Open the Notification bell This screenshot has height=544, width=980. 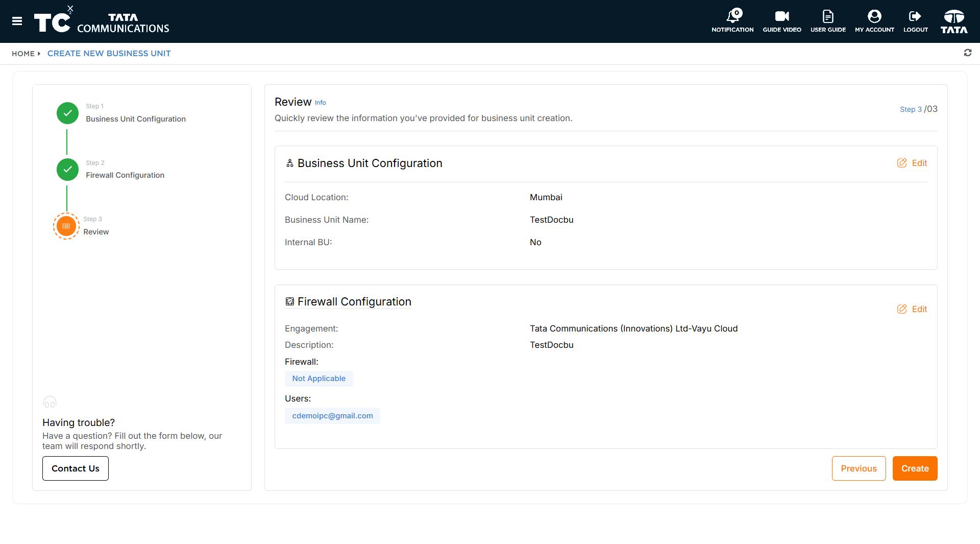[732, 21]
